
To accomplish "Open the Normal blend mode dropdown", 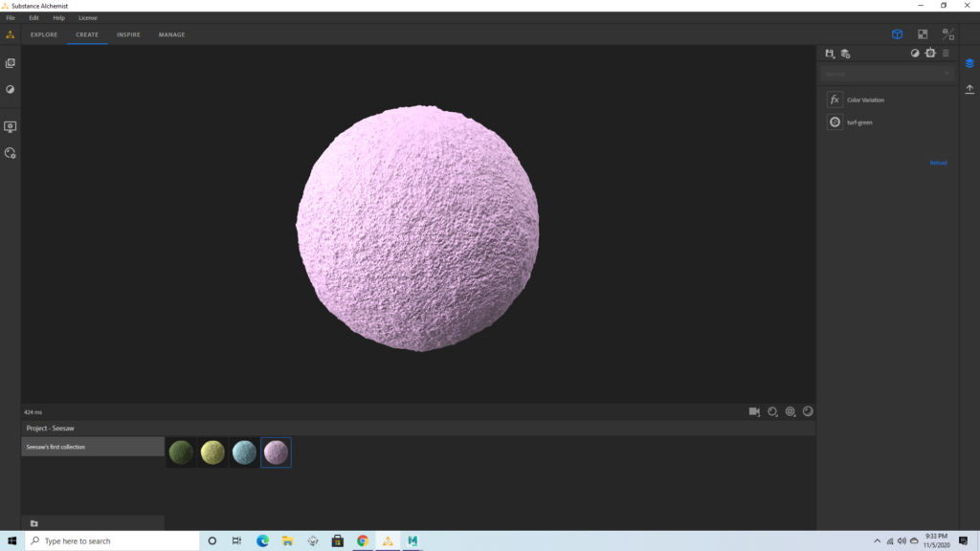I will (x=887, y=74).
